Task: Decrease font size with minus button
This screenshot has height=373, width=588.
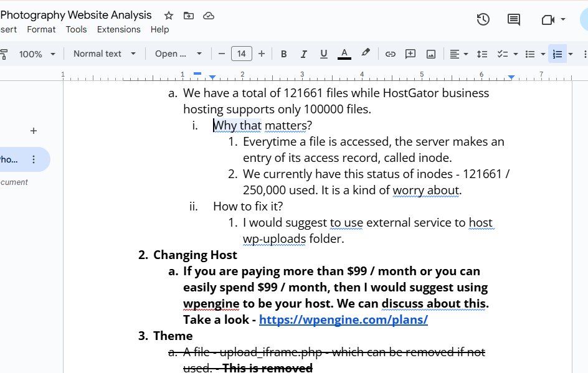Action: (222, 54)
